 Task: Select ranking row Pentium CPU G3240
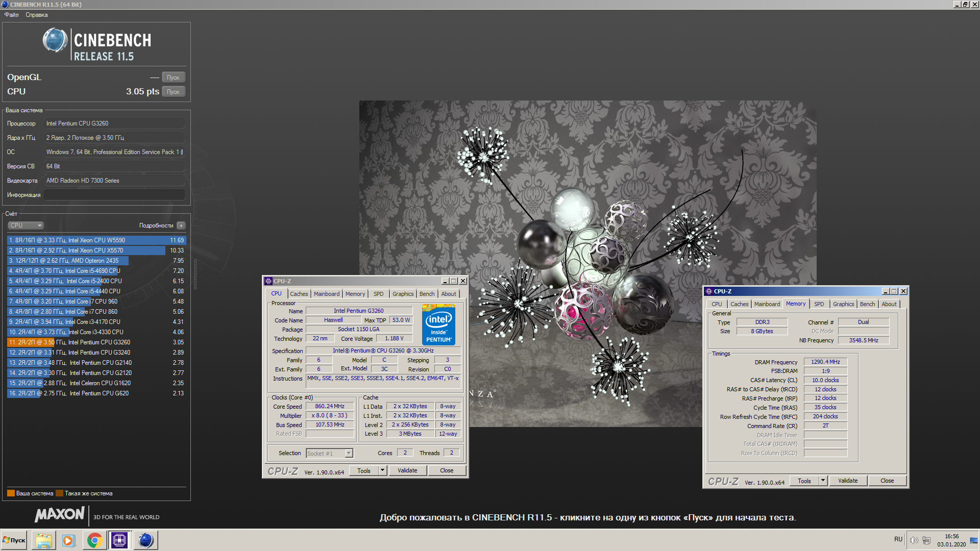[x=96, y=353]
